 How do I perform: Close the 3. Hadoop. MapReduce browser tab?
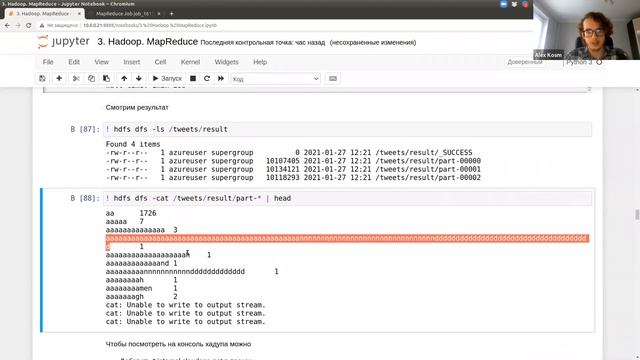point(79,13)
